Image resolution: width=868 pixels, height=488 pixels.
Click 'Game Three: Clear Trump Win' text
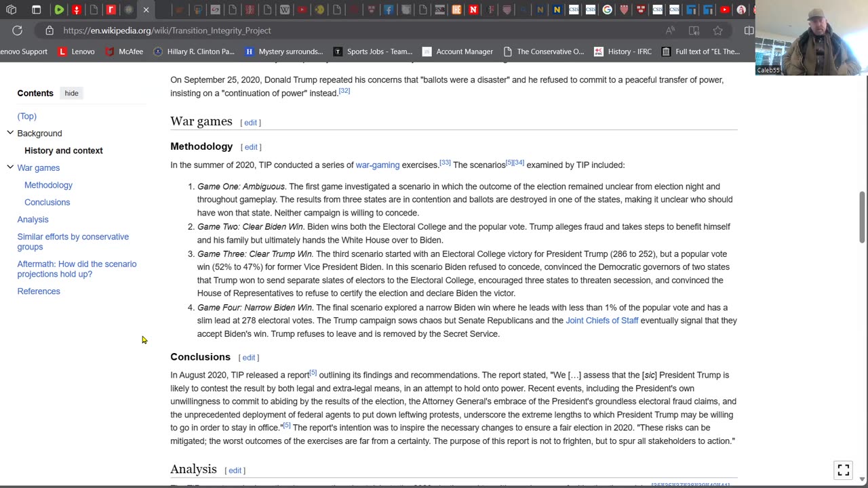pyautogui.click(x=254, y=254)
